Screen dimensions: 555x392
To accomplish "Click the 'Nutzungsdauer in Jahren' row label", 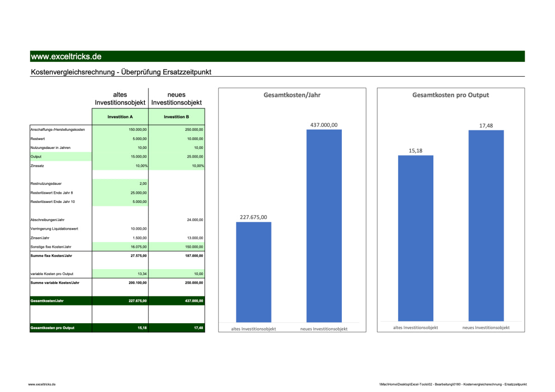I will coord(50,147).
